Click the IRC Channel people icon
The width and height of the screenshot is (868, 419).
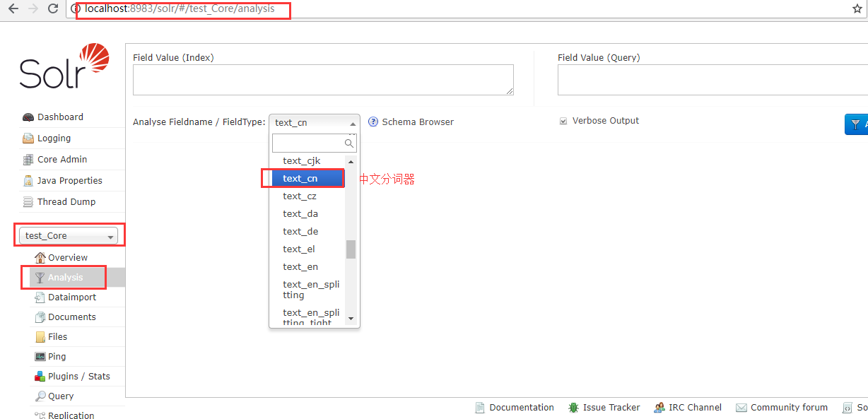(x=659, y=408)
